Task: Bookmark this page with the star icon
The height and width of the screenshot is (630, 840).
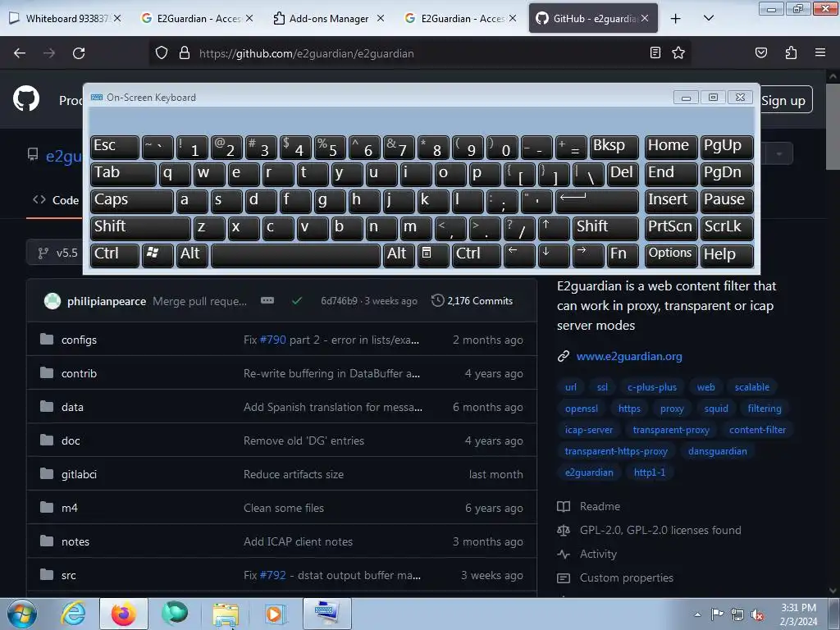Action: click(x=678, y=53)
